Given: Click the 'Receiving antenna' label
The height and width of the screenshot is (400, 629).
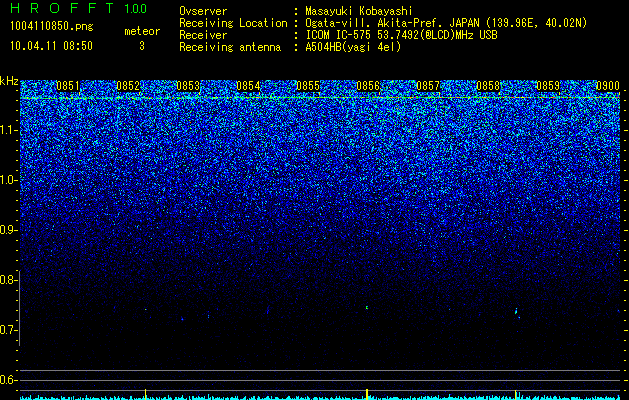Looking at the screenshot, I should pyautogui.click(x=230, y=47).
